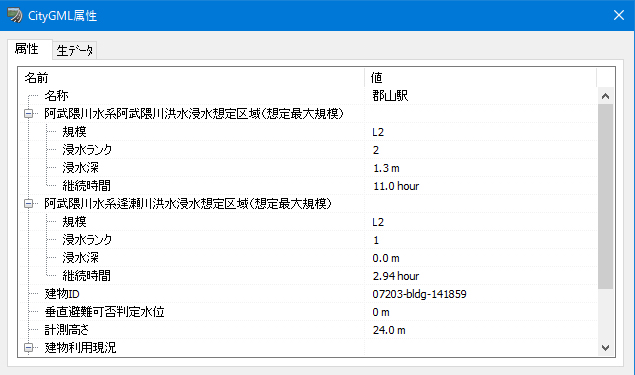This screenshot has height=375, width=635.
Task: Click the CityGML属性 window title icon
Action: (x=15, y=15)
